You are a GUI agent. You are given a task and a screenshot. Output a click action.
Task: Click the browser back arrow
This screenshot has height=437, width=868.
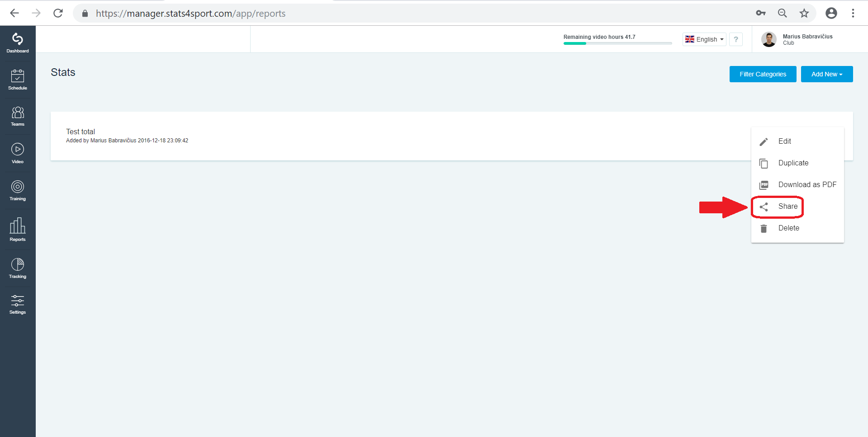point(14,13)
